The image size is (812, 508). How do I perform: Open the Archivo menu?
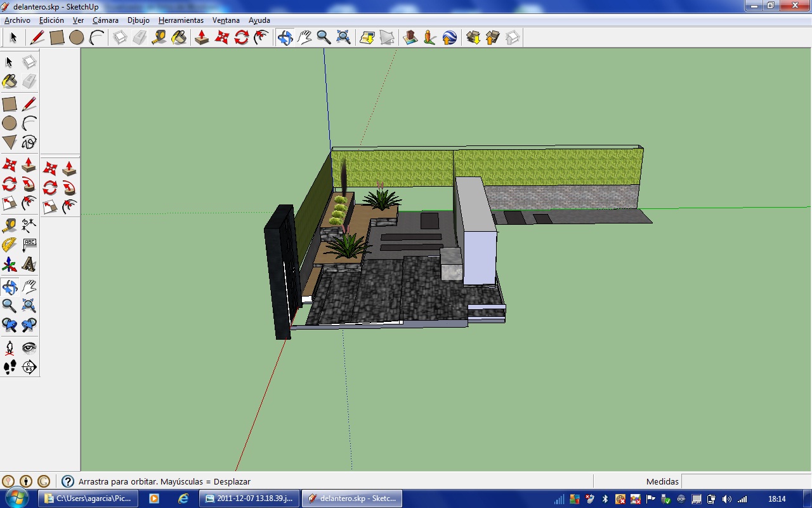click(x=17, y=20)
